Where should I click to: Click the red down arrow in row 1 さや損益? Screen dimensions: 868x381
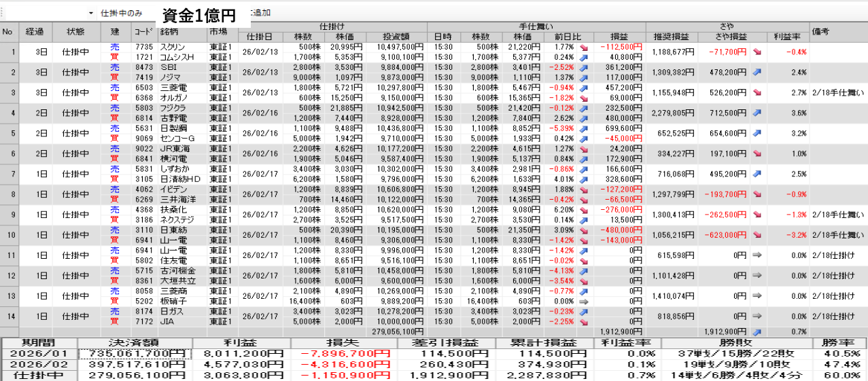[x=757, y=52]
